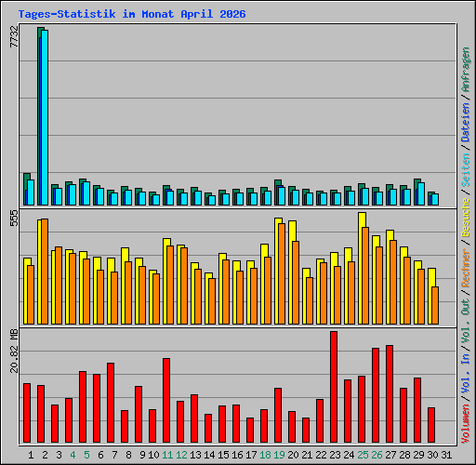Select the orange Rechner bar for day 2

pos(45,272)
